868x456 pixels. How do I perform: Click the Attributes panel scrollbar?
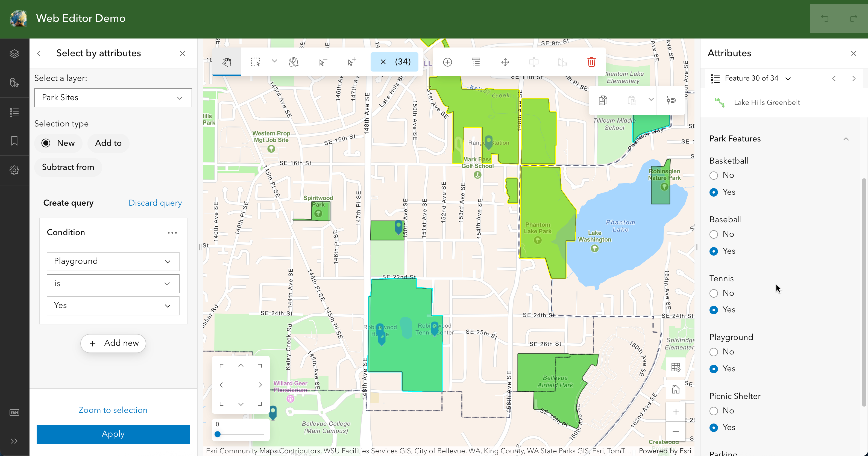point(864,292)
